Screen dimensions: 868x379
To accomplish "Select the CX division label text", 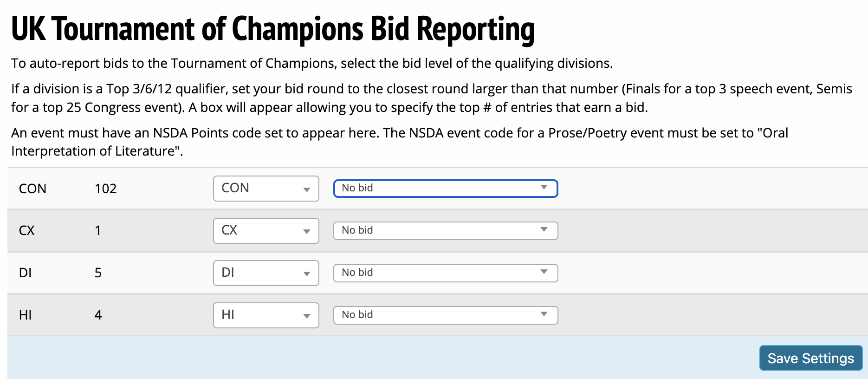I will click(x=27, y=231).
